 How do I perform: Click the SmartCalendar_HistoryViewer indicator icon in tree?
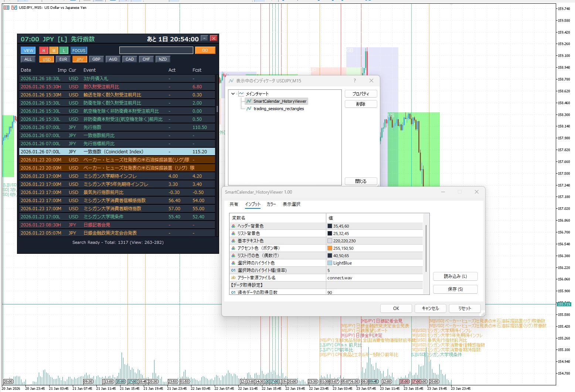coord(249,101)
